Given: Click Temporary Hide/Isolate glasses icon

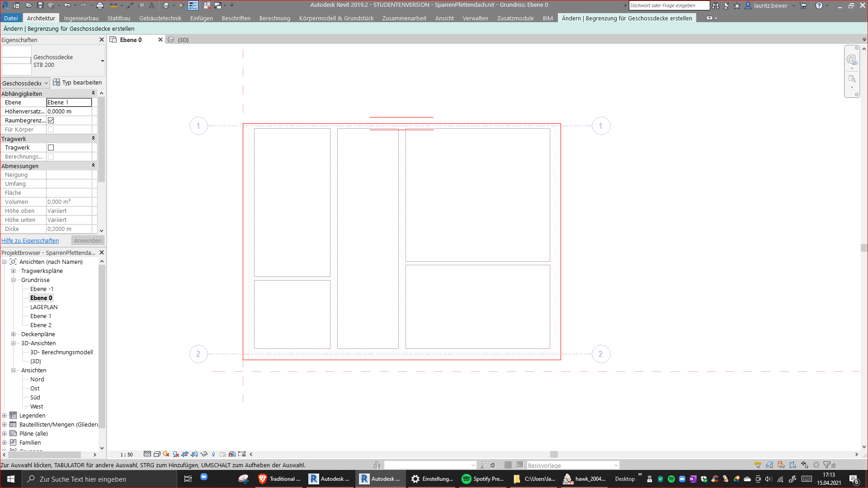Looking at the screenshot, I should (x=204, y=454).
